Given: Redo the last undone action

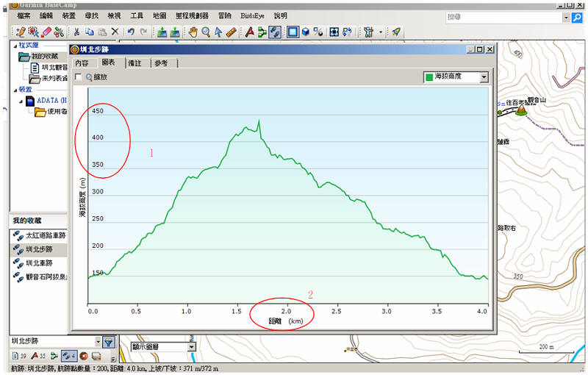Looking at the screenshot, I should click(143, 32).
